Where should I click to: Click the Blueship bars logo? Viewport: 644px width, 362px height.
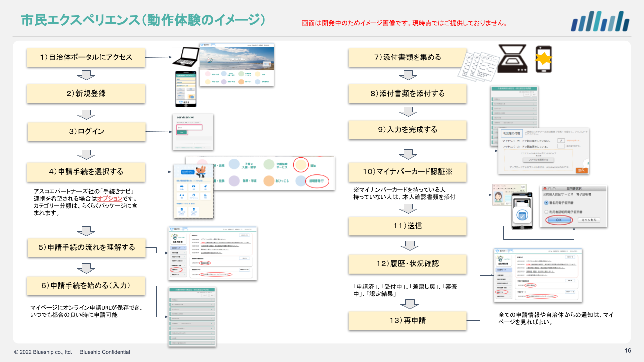click(600, 21)
